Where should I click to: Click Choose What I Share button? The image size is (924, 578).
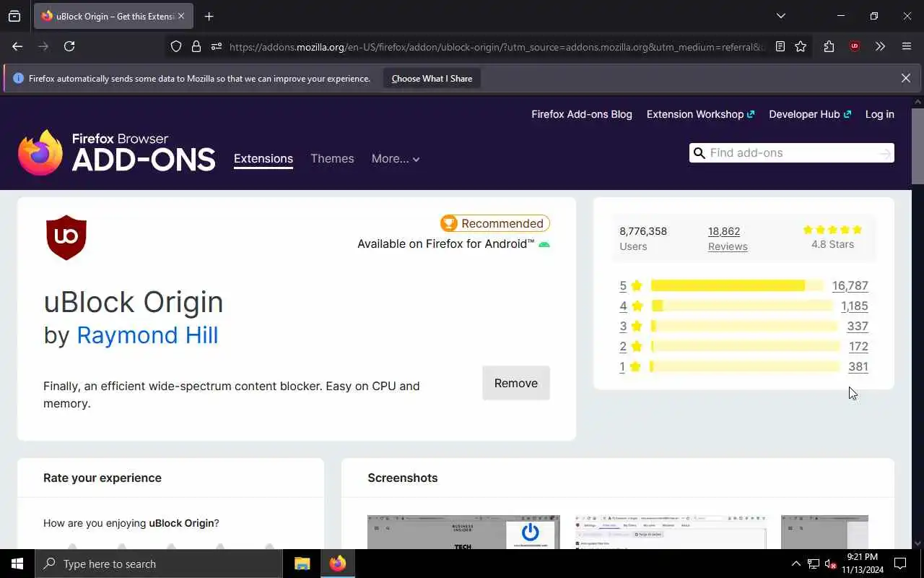tap(432, 78)
